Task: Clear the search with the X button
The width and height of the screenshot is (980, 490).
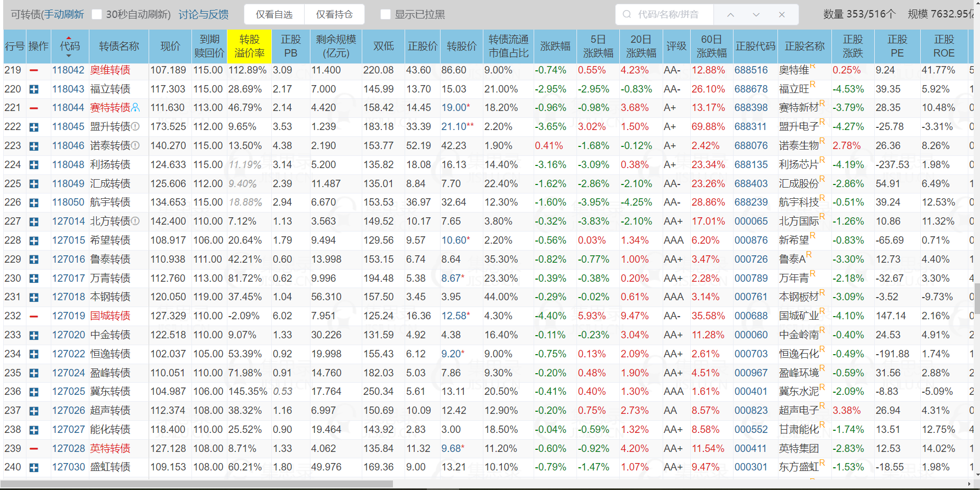Action: tap(782, 14)
